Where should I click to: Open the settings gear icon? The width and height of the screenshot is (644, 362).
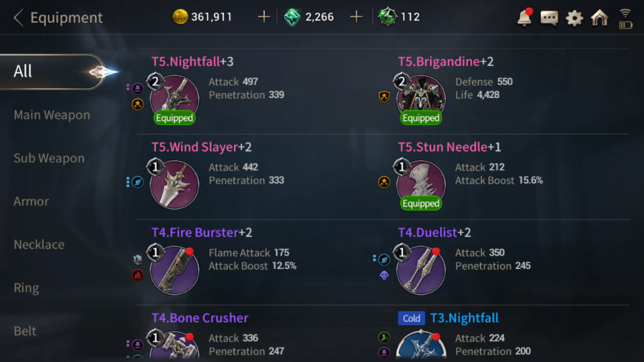[574, 18]
